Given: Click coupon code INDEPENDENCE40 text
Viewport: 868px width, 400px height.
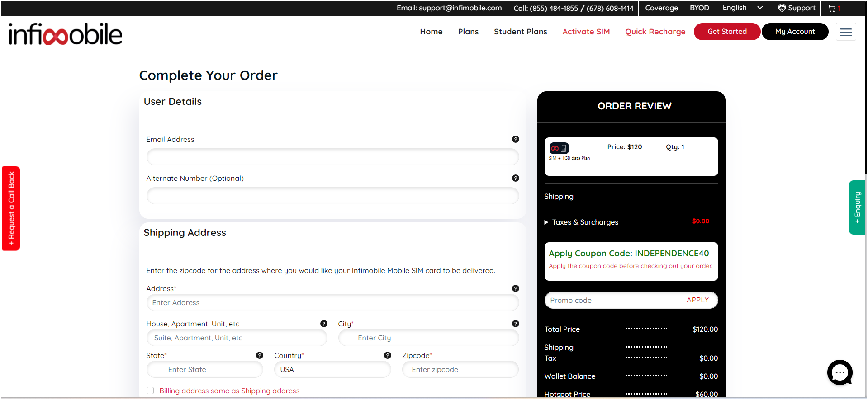Looking at the screenshot, I should (672, 254).
